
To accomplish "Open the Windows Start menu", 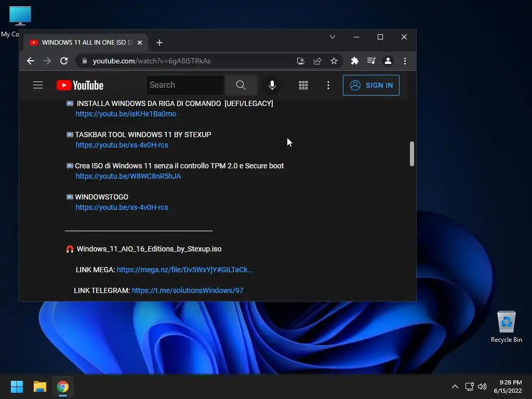I will (x=17, y=387).
